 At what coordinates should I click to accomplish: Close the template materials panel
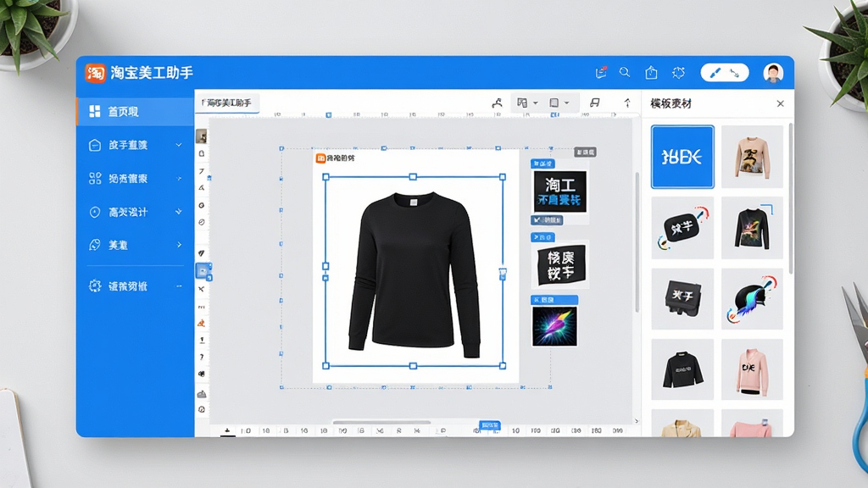pyautogui.click(x=780, y=103)
